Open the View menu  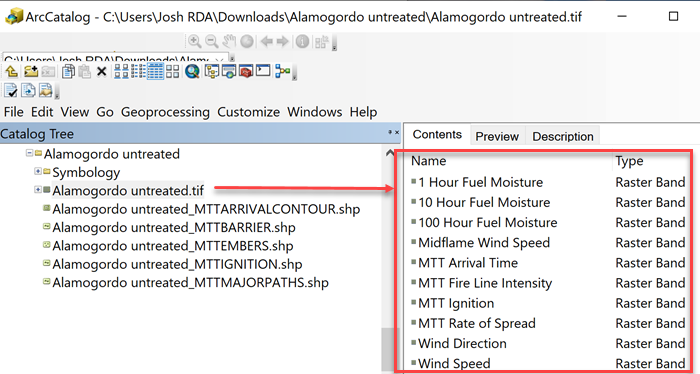pos(75,112)
